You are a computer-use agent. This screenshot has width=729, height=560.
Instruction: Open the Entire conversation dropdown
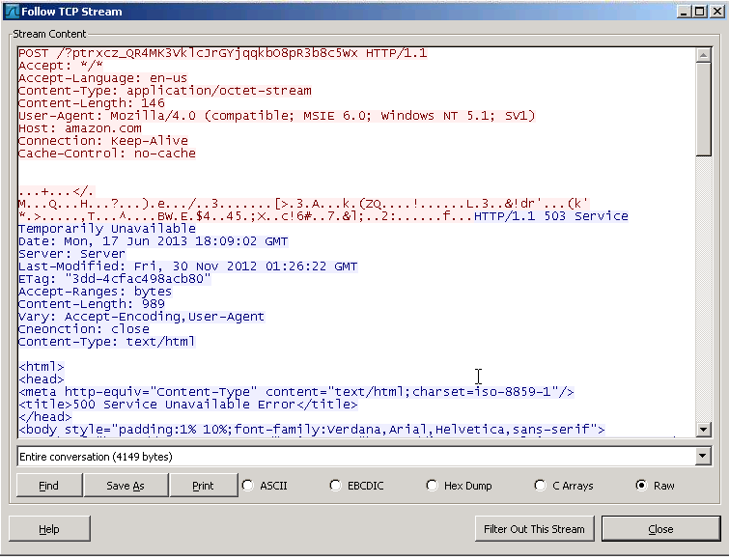coord(703,457)
